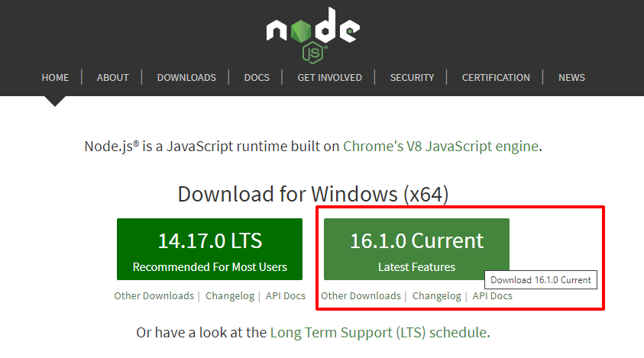Go to the ABOUT page

coord(112,78)
